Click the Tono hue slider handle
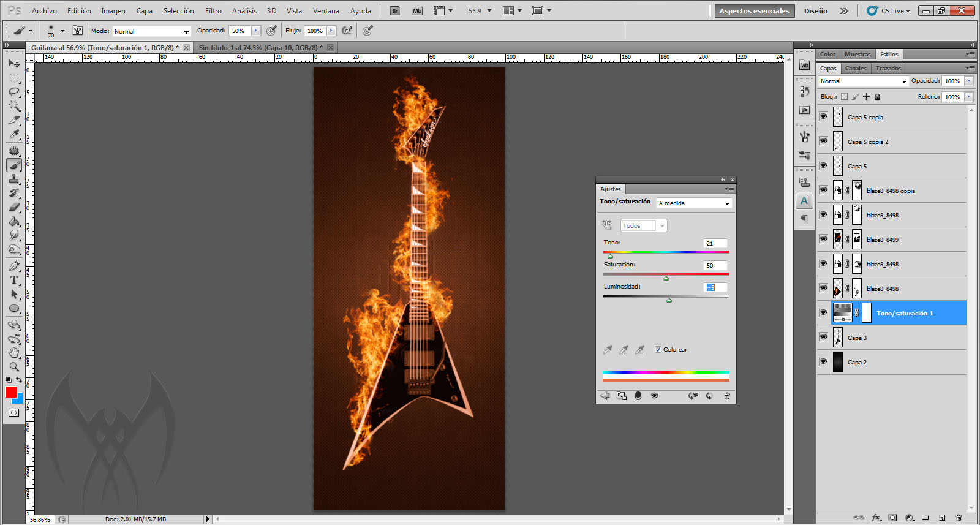 610,256
